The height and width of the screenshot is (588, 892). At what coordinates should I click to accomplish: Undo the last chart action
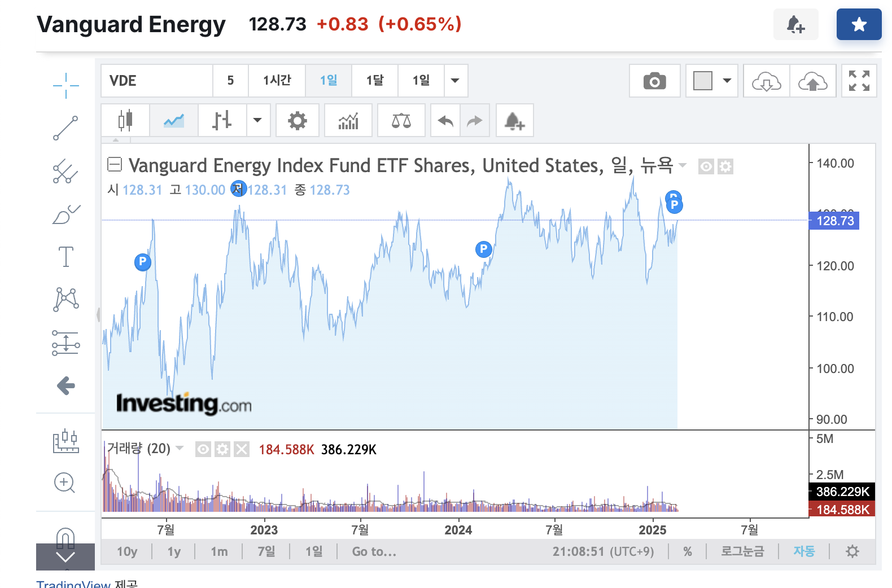(445, 120)
